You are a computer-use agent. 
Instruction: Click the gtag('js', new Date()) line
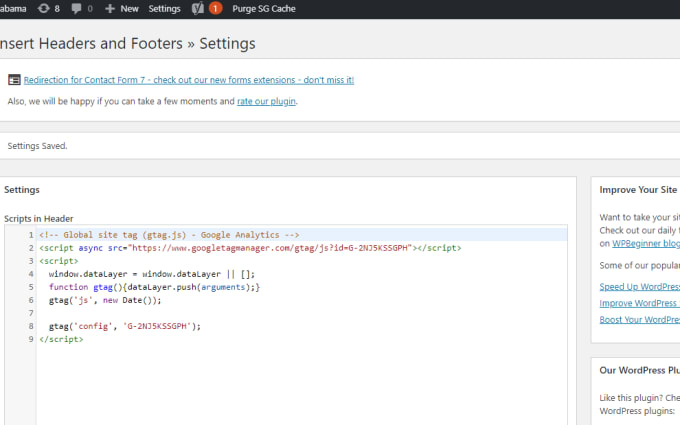pos(105,300)
